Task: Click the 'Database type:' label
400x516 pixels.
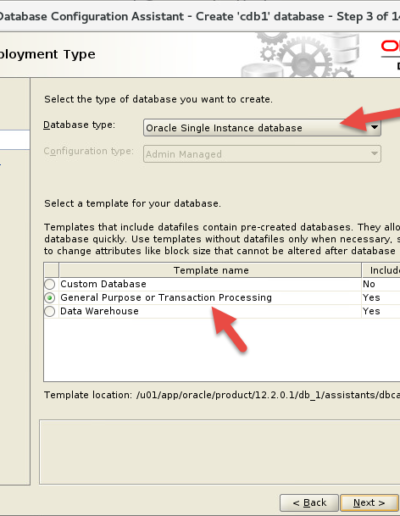Action: 79,125
